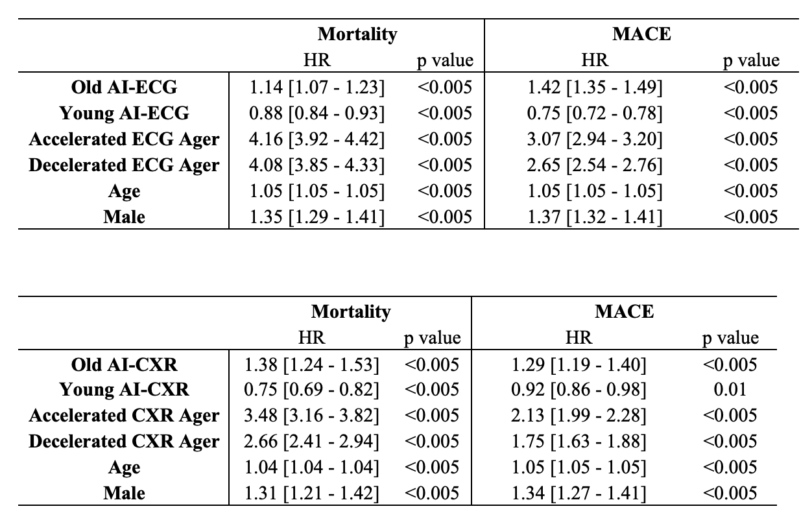Viewport: 812px width, 524px height.
Task: Click the 2.65 [2.54 - 2.76] value
Action: click(594, 165)
